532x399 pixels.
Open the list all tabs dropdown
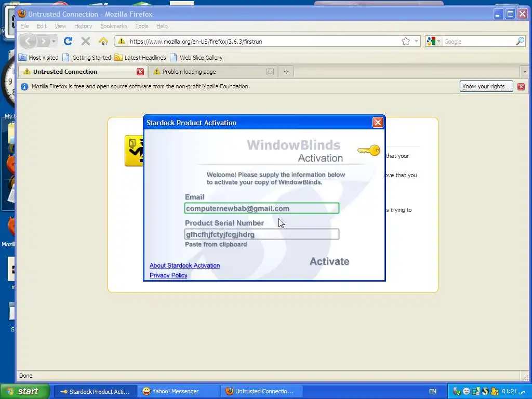tap(525, 72)
